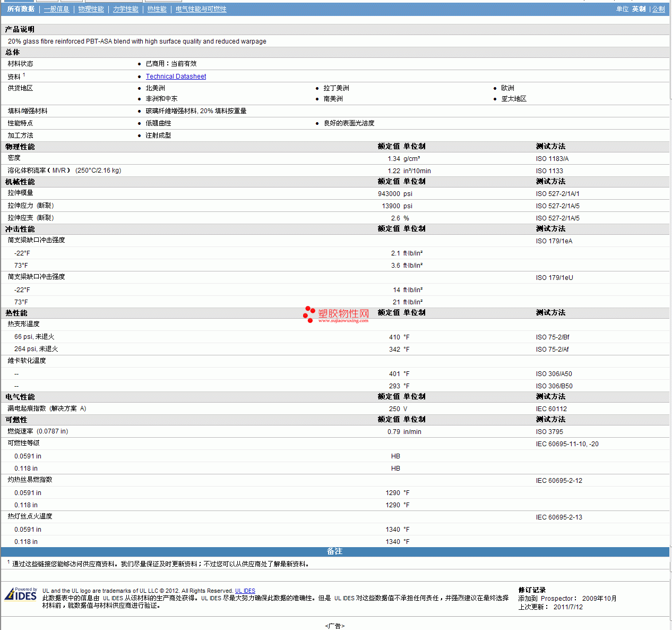This screenshot has height=630, width=672.
Task: Click the unnotched impact value 21
Action: [397, 302]
